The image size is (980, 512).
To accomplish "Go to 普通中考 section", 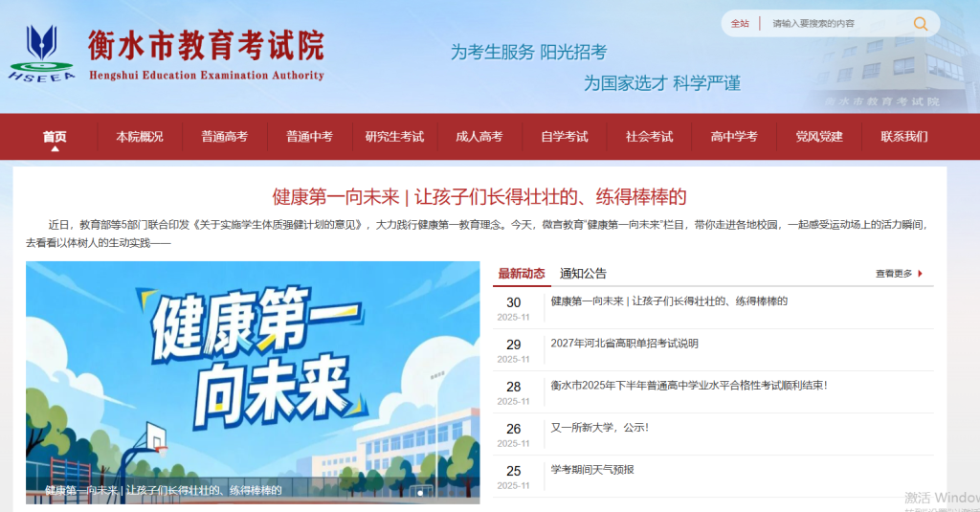I will 309,136.
